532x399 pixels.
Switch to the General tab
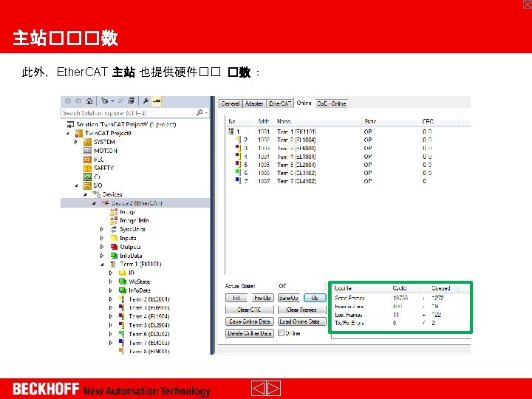(231, 103)
